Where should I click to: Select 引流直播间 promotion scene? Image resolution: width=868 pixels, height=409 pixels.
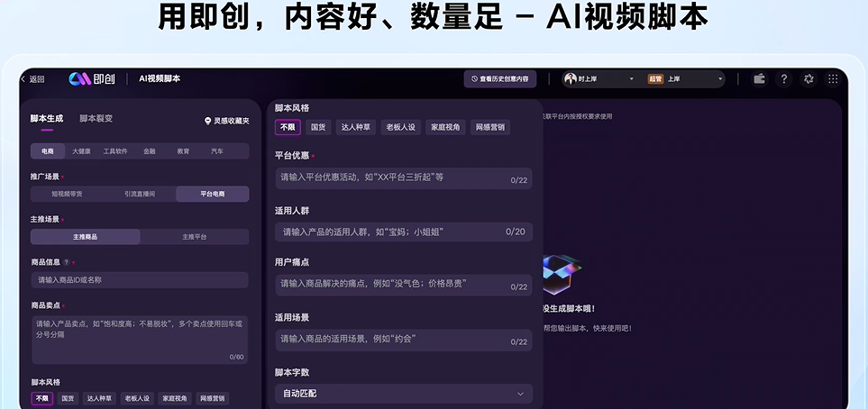coord(140,194)
